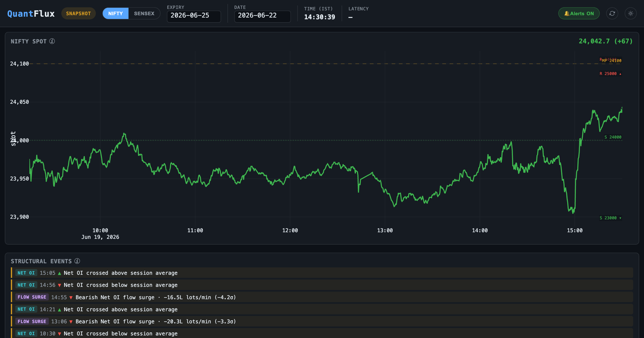The image size is (644, 338).
Task: Click the 15:05 Net OI crossed above event
Action: point(322,273)
